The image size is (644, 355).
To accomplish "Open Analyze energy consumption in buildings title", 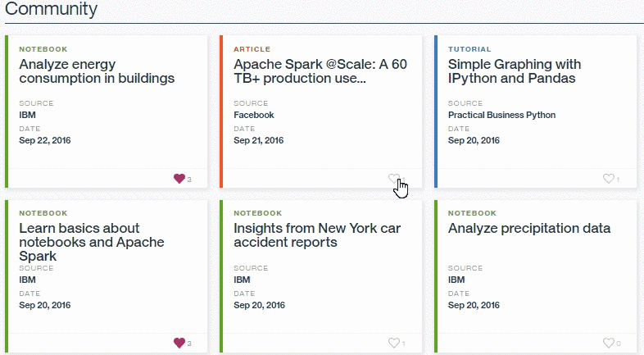I will [97, 71].
